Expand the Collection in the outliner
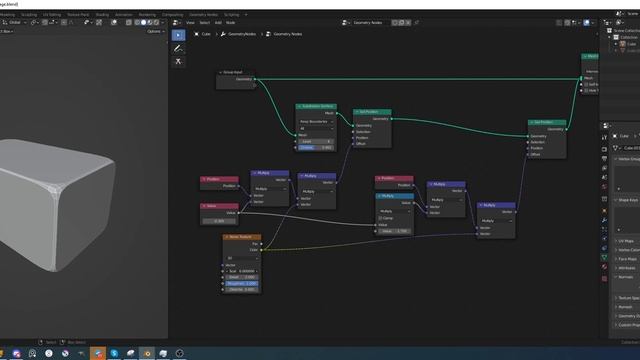This screenshot has width=640, height=360. tap(609, 37)
